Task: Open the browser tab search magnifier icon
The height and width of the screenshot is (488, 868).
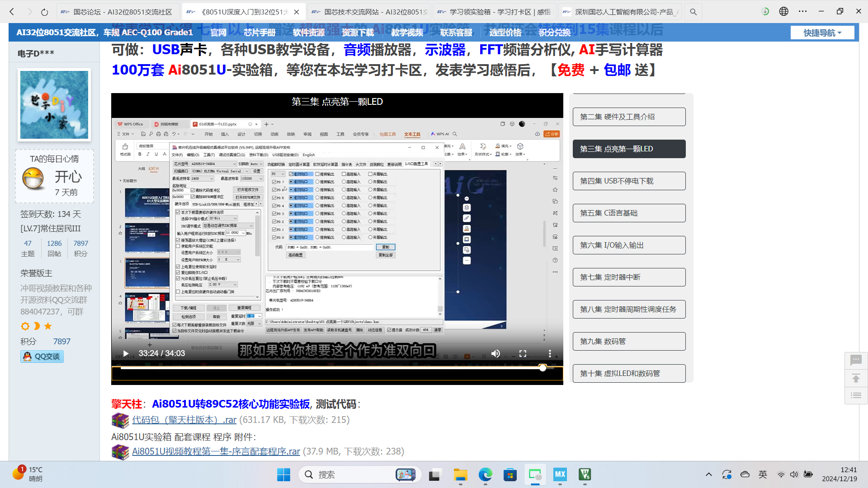Action: 693,12
